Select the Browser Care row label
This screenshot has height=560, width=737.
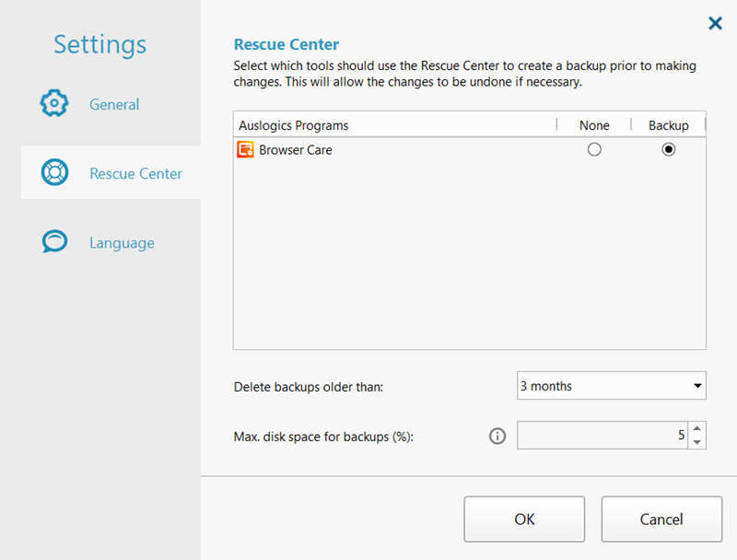click(295, 149)
